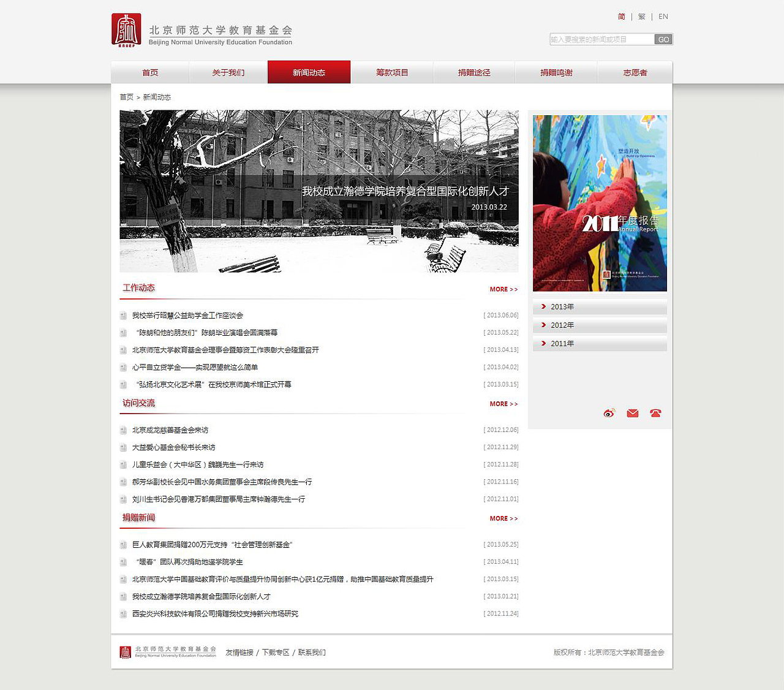This screenshot has height=690, width=784.
Task: Click date [2013.06.06] in 工作动态 list
Action: pos(501,316)
